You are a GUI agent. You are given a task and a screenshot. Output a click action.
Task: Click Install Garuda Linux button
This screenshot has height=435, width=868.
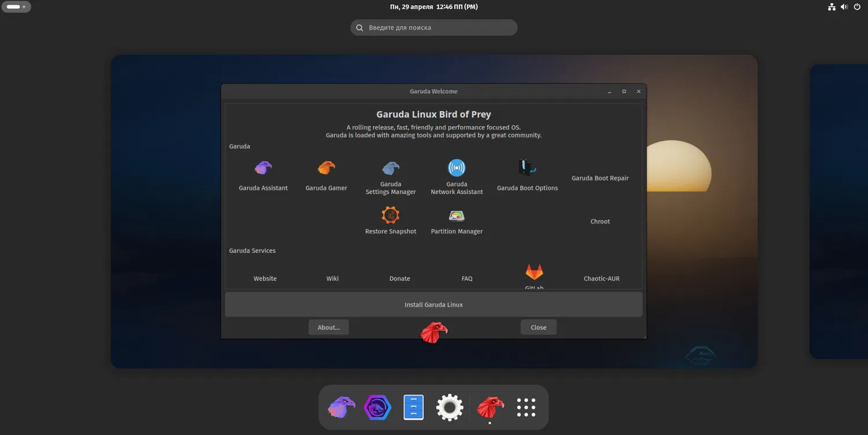433,305
